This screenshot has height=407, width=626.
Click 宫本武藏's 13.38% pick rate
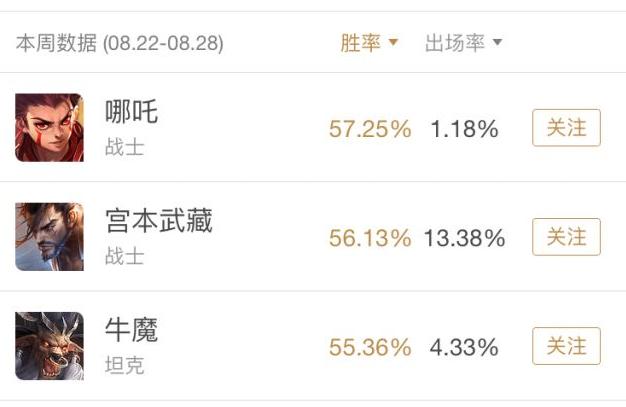[465, 238]
